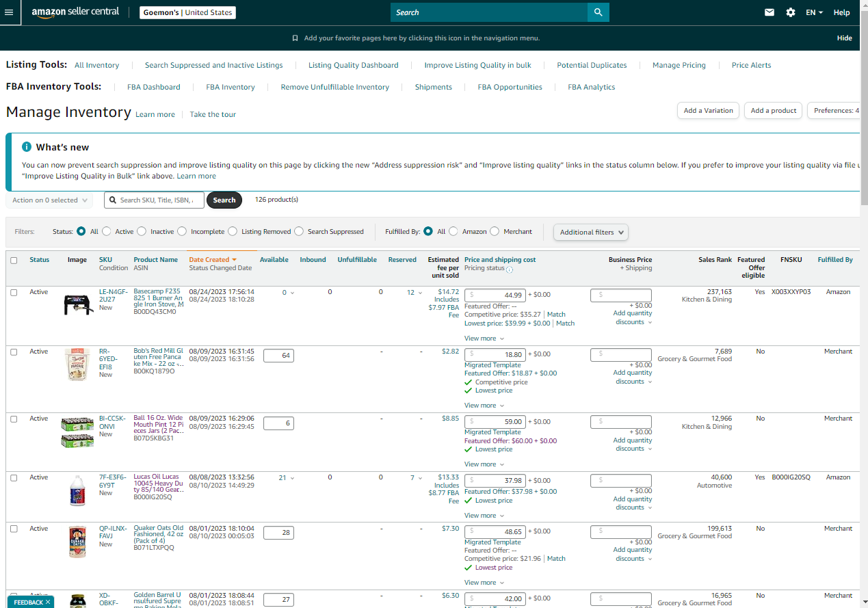Expand View more for Lucas Oil row
Screen dimensions: 868x608
(484, 516)
